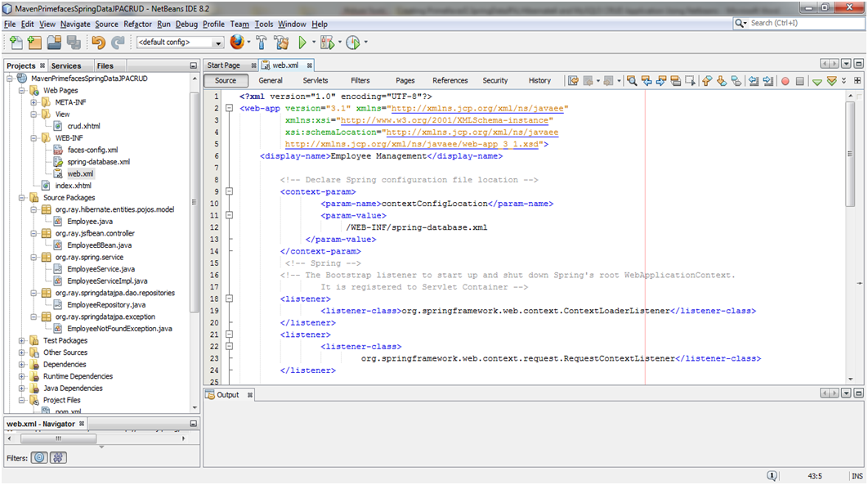The width and height of the screenshot is (868, 485).
Task: Toggle the hash filter button in Navigator
Action: tap(58, 458)
